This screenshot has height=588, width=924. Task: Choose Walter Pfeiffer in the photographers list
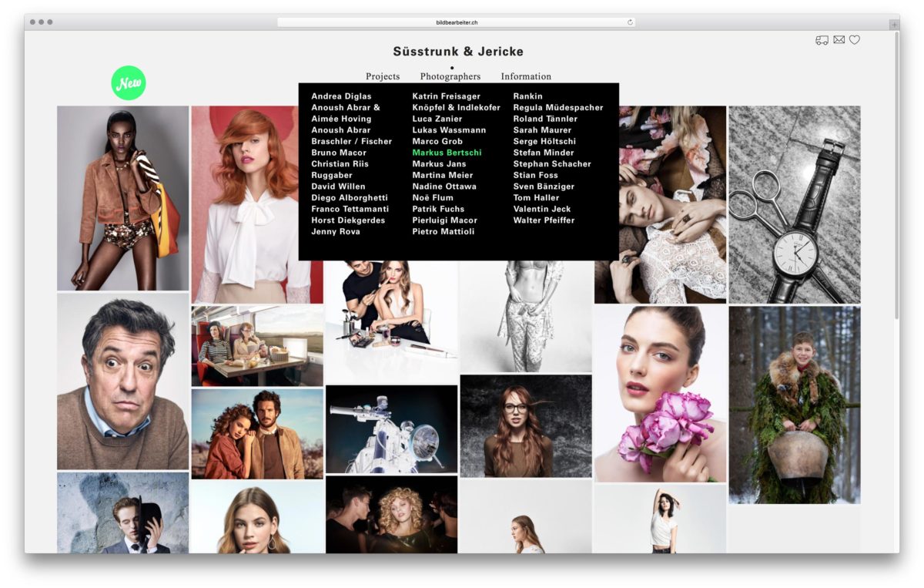tap(544, 220)
